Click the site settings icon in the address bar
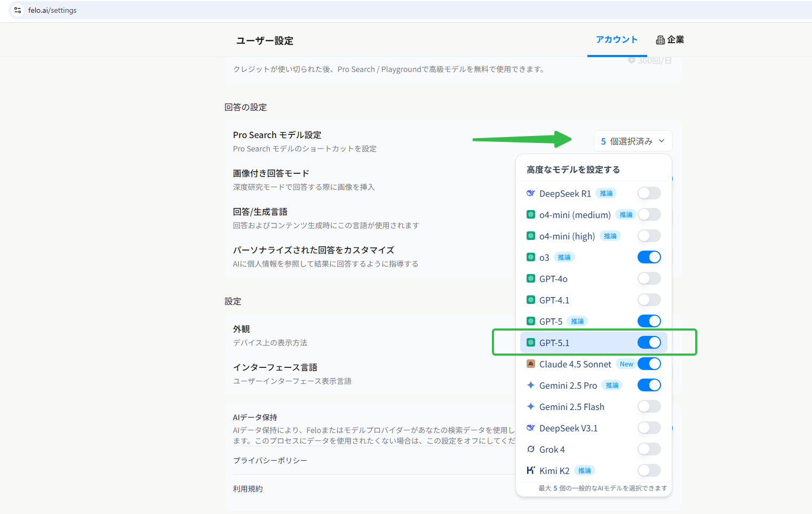The width and height of the screenshot is (812, 514). coord(18,10)
